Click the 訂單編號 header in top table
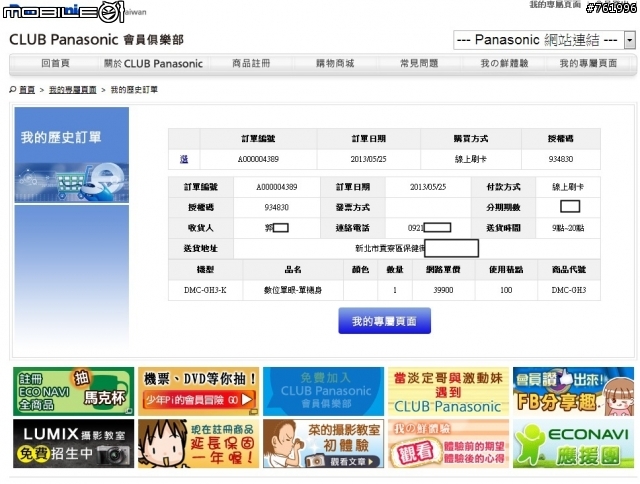The image size is (640, 484). (x=258, y=139)
